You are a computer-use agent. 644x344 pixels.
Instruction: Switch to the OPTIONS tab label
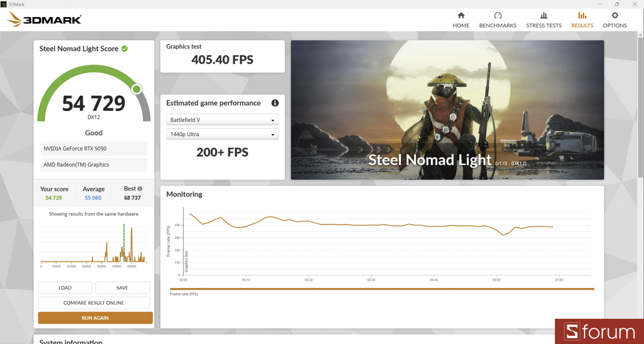click(x=614, y=26)
